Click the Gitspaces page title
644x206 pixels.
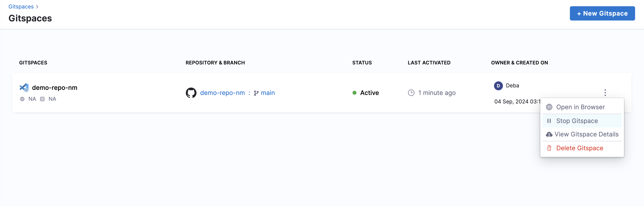click(x=30, y=18)
